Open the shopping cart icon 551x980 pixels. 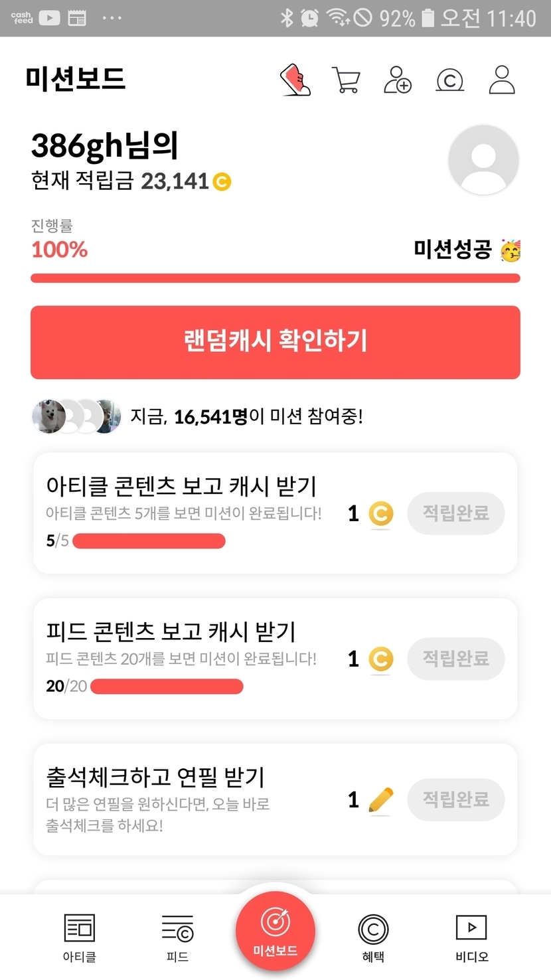[346, 80]
